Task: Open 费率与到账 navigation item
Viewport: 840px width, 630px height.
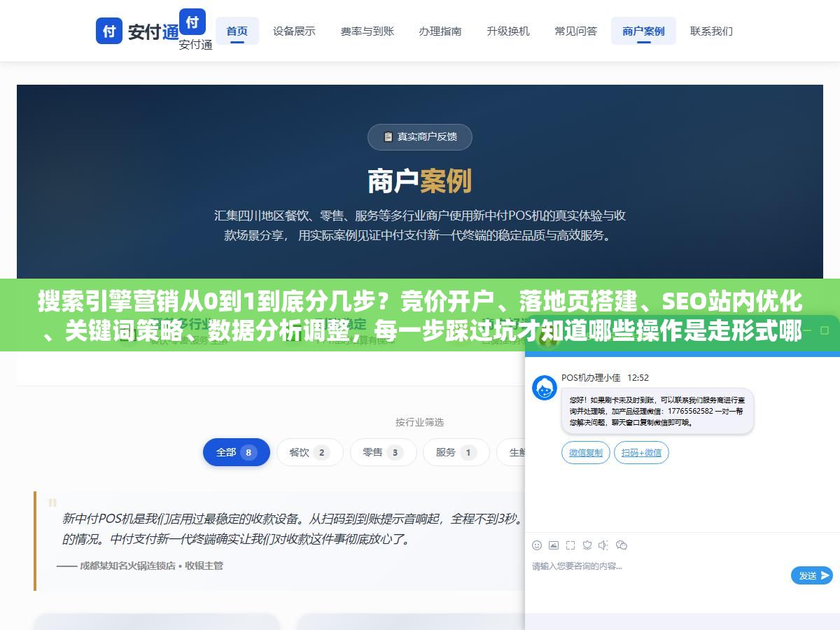Action: tap(367, 31)
